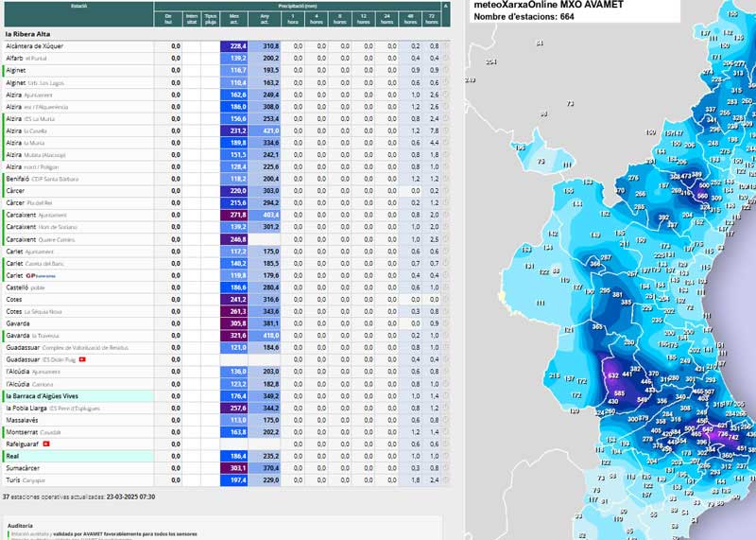Image resolution: width=756 pixels, height=540 pixels.
Task: Select the update timestamp 23-03-2025 07:30
Action: [130, 496]
